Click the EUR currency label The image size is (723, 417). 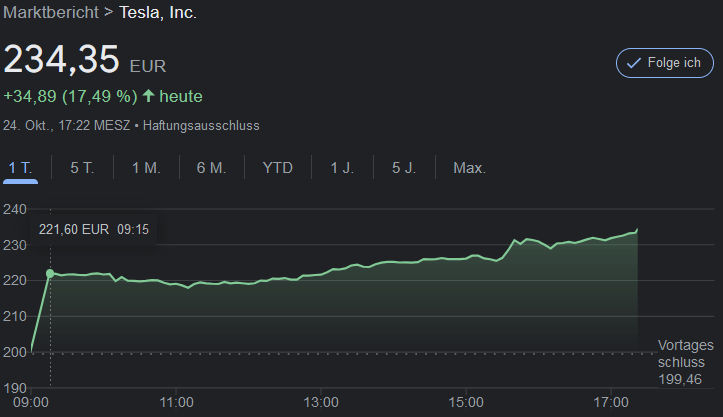(x=148, y=66)
